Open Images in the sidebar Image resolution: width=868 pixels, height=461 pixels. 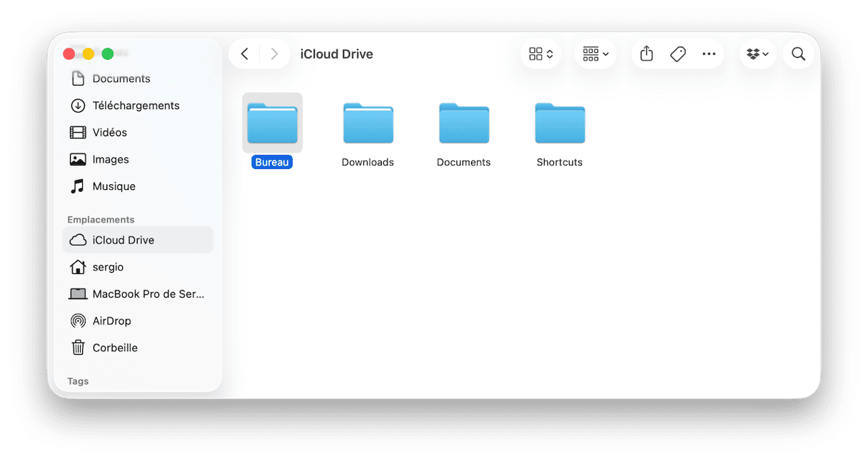click(138, 160)
